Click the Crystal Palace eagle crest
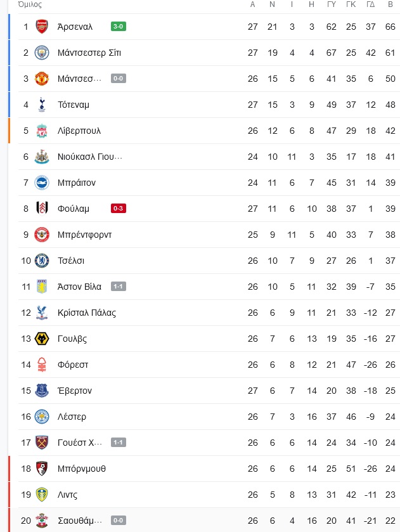This screenshot has height=532, width=400. [42, 313]
